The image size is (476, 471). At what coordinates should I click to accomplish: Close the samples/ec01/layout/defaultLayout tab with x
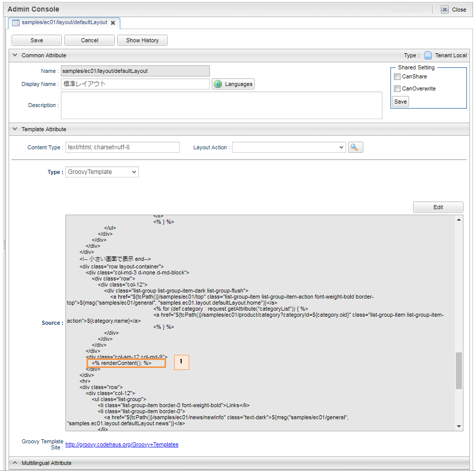tap(113, 23)
